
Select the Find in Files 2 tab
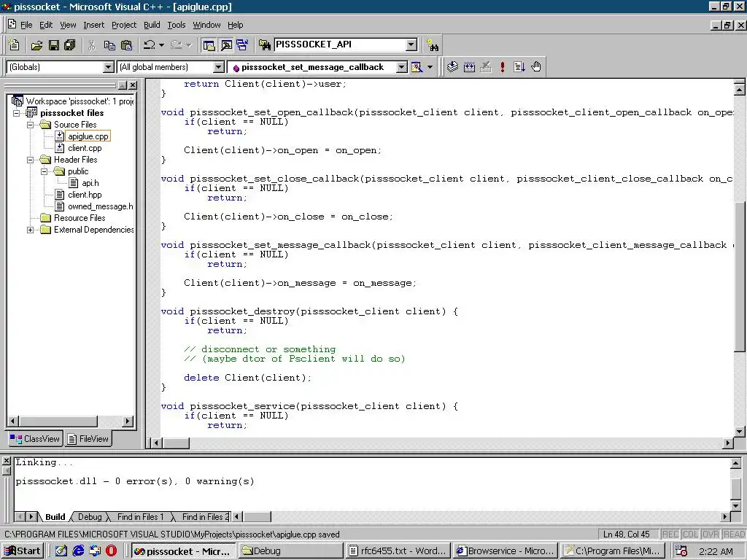click(x=205, y=517)
